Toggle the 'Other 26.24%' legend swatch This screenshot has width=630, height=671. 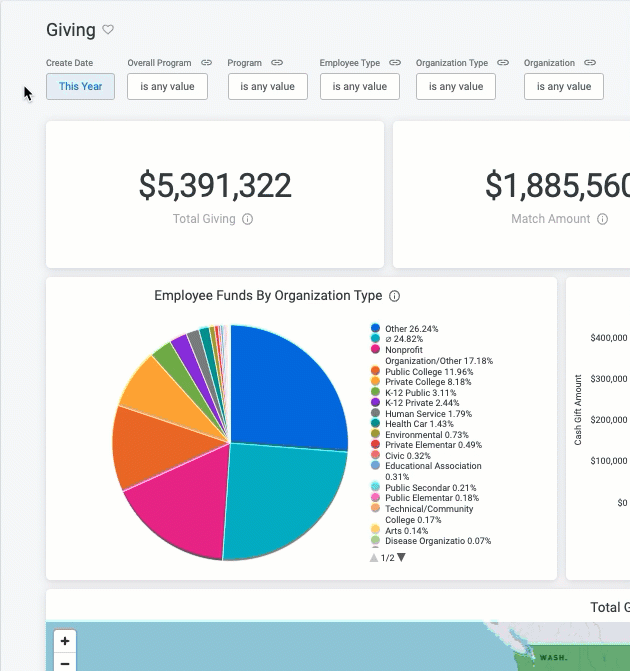click(375, 328)
